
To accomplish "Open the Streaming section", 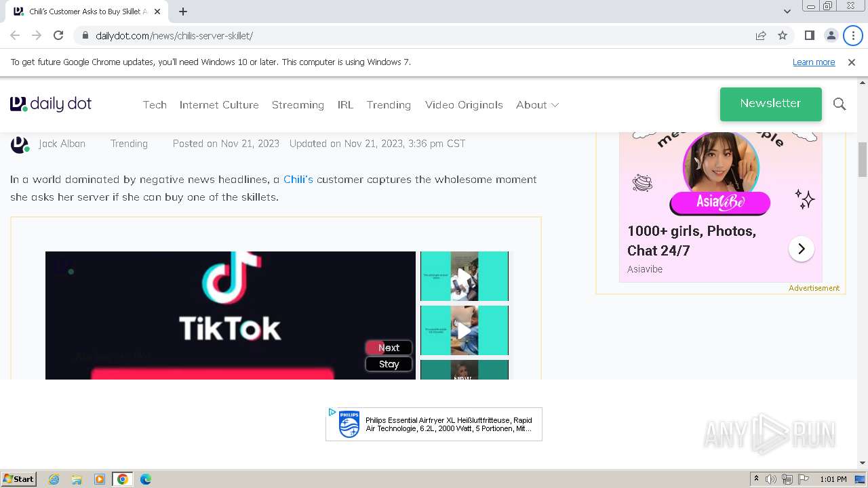I will point(298,104).
